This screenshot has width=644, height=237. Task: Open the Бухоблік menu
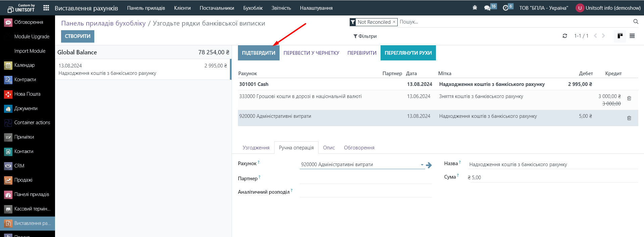point(253,8)
